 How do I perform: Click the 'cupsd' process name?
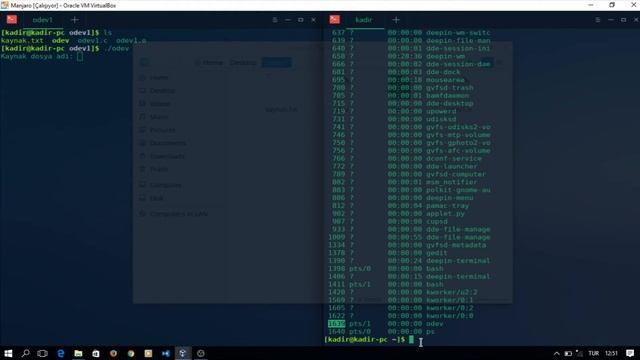pos(437,222)
